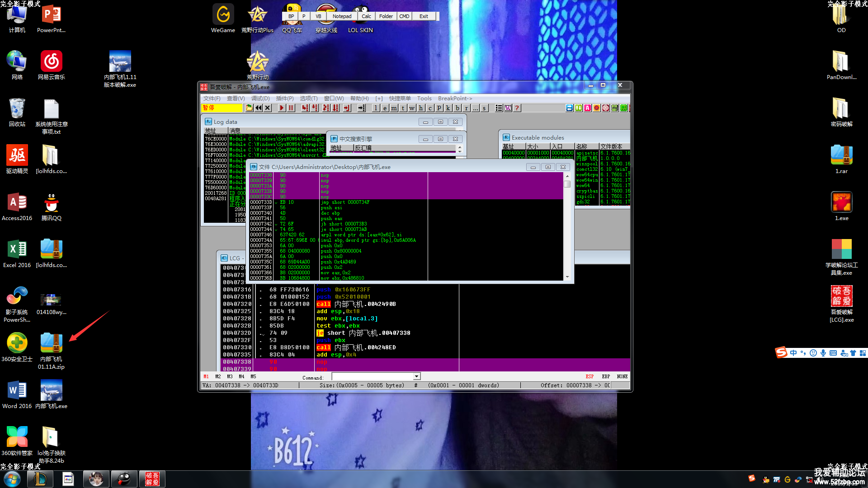Expand the Command combo box dropdown
The height and width of the screenshot is (488, 868).
coord(417,376)
